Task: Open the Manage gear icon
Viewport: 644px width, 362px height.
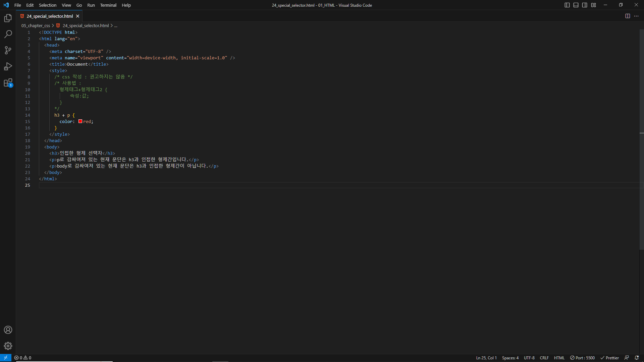Action: (x=8, y=346)
